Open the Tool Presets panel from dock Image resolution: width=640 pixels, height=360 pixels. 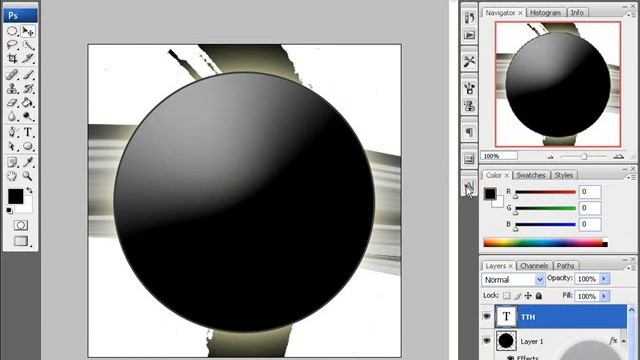(469, 61)
